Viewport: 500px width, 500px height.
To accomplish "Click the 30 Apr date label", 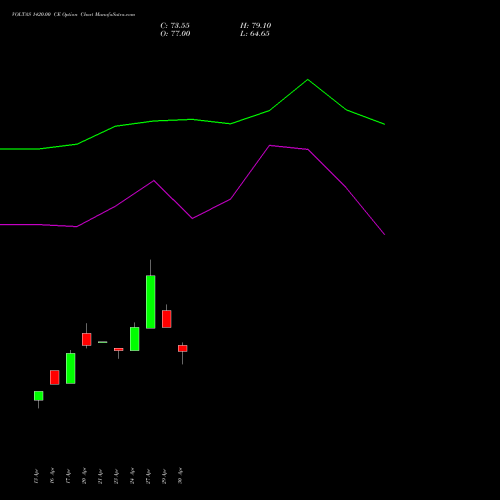I will tap(180, 476).
